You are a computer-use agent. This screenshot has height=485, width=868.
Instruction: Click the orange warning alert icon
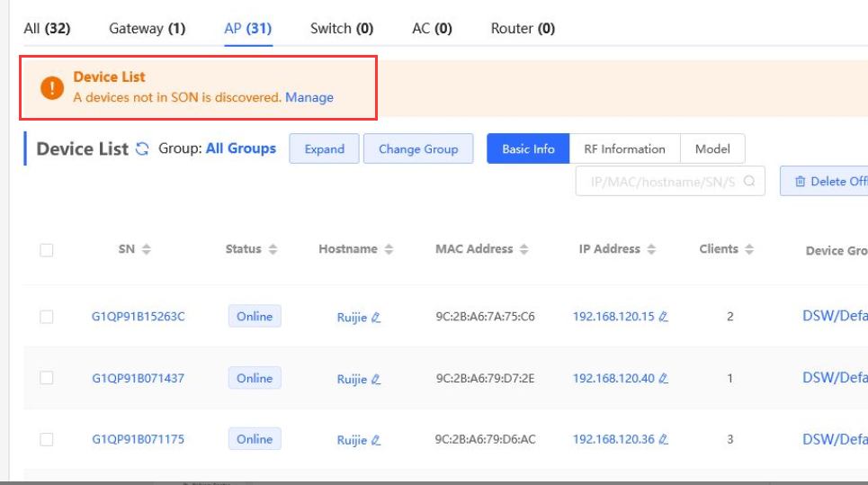coord(52,87)
